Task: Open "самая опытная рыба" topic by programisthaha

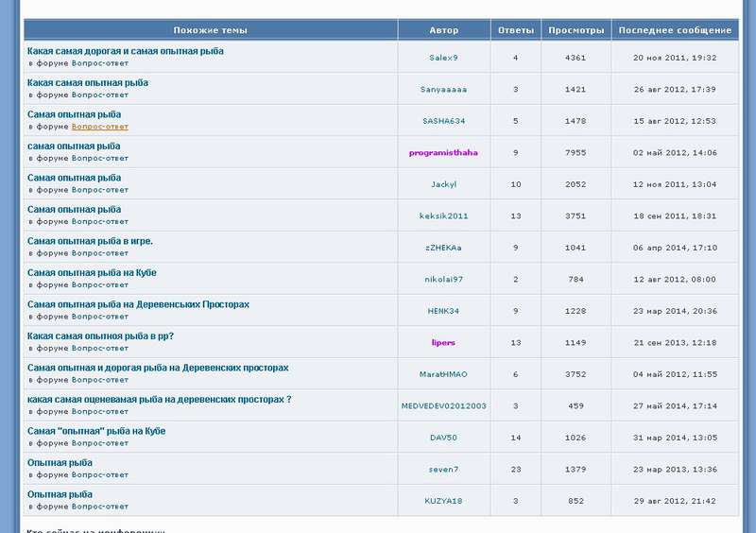Action: [x=74, y=146]
